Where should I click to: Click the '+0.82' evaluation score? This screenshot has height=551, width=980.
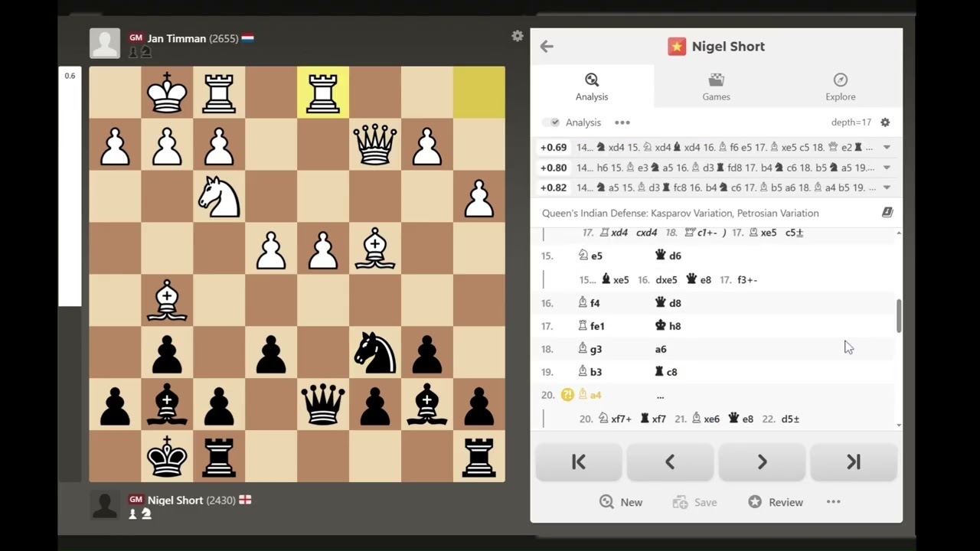tap(554, 187)
